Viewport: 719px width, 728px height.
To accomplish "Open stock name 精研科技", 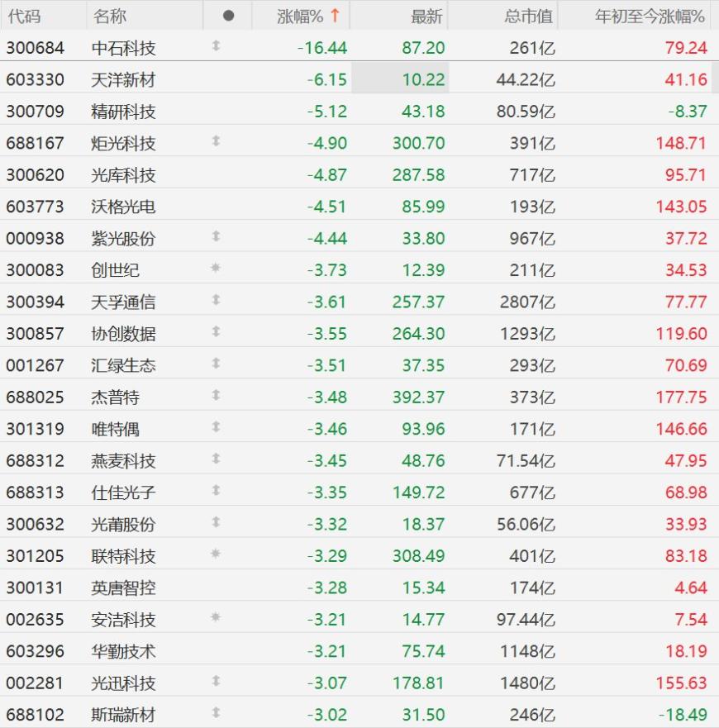I will (x=123, y=112).
